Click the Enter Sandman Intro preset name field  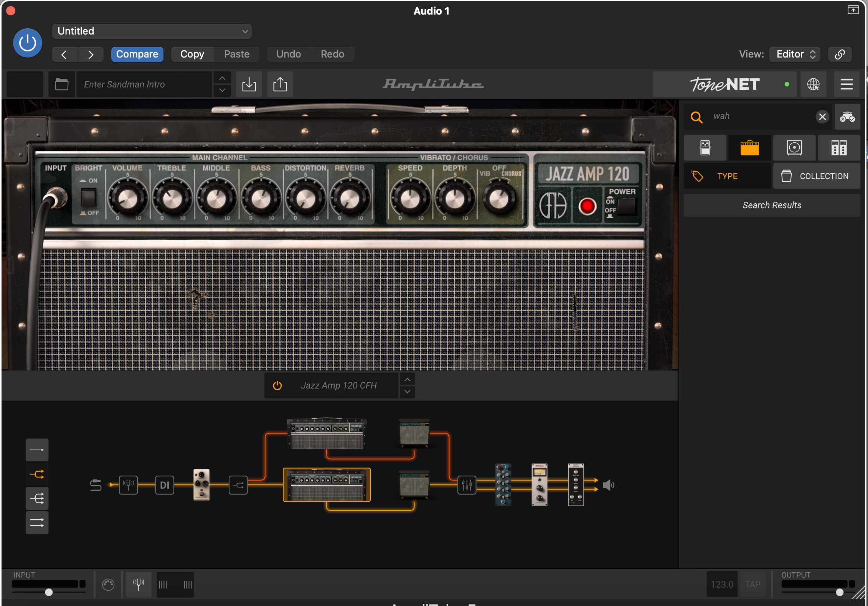click(x=144, y=84)
